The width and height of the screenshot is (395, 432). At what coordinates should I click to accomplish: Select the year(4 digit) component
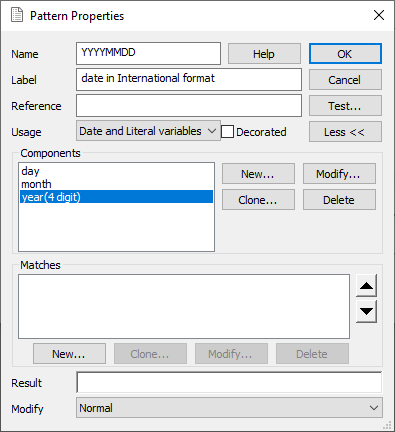[x=116, y=197]
